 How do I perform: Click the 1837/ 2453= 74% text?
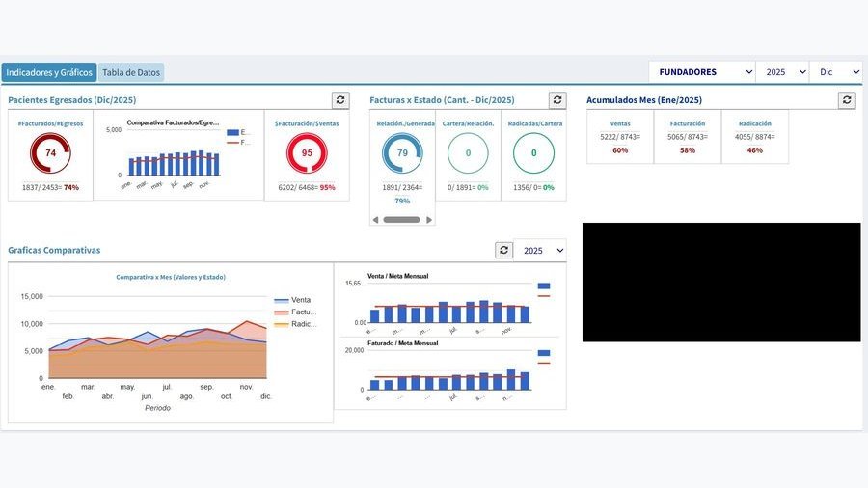pyautogui.click(x=50, y=187)
